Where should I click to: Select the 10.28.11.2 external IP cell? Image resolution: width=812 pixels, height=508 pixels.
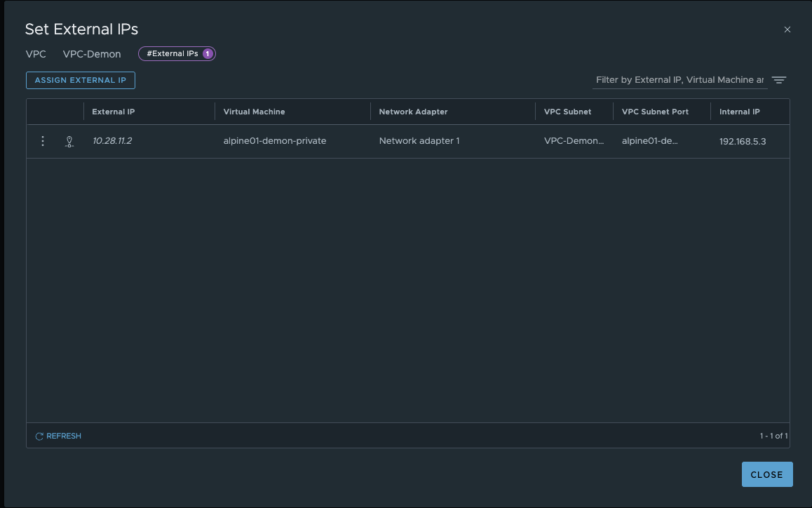112,141
